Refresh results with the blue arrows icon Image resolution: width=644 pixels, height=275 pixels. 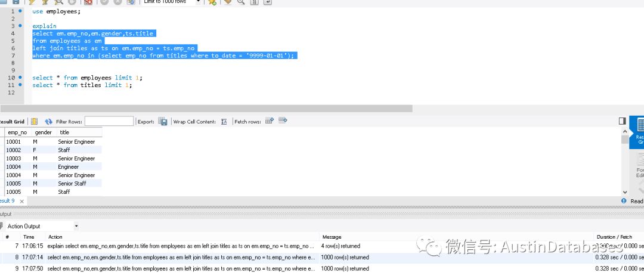point(48,121)
